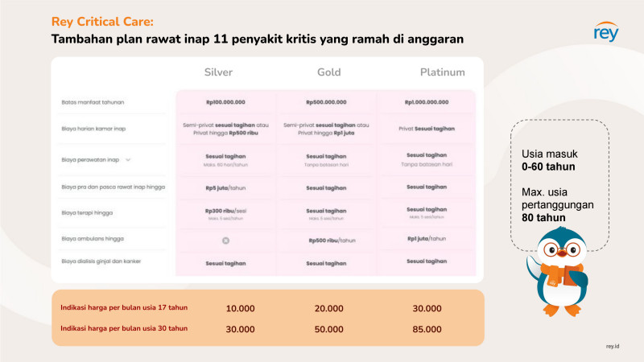
Task: Click the Biaya dialisis ginjal dan kanker label
Action: [101, 261]
